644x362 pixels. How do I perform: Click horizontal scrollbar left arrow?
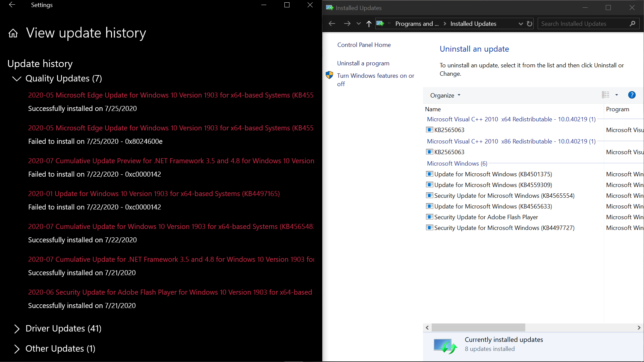tap(427, 327)
